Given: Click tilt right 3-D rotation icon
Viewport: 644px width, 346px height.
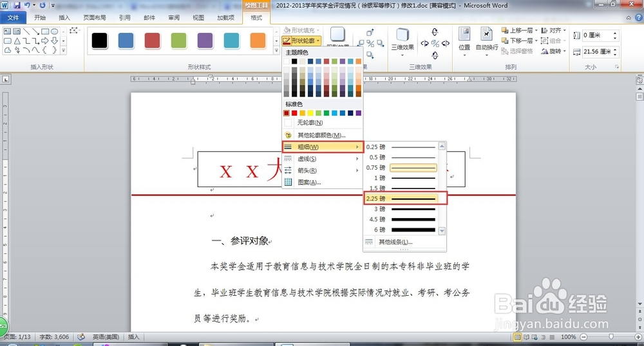Looking at the screenshot, I should click(446, 43).
